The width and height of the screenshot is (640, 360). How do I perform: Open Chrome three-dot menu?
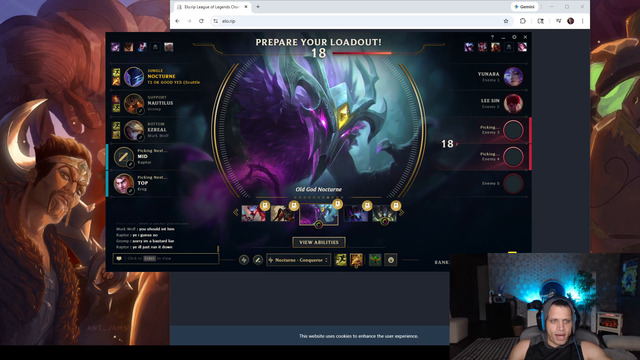tap(582, 21)
